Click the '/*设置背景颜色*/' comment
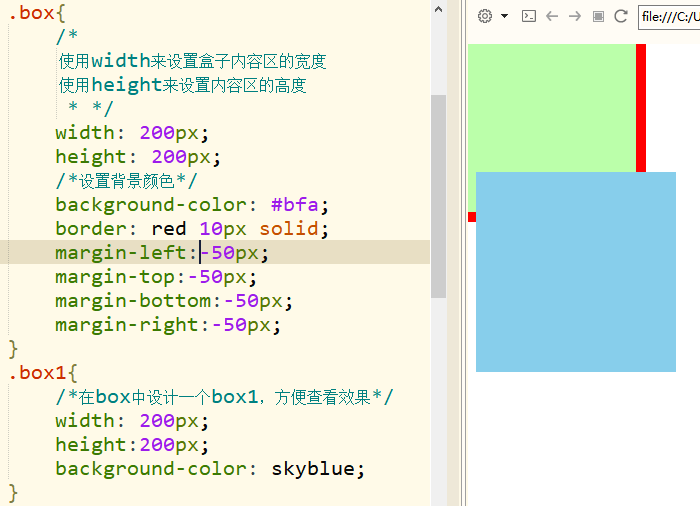The image size is (700, 506). (126, 181)
